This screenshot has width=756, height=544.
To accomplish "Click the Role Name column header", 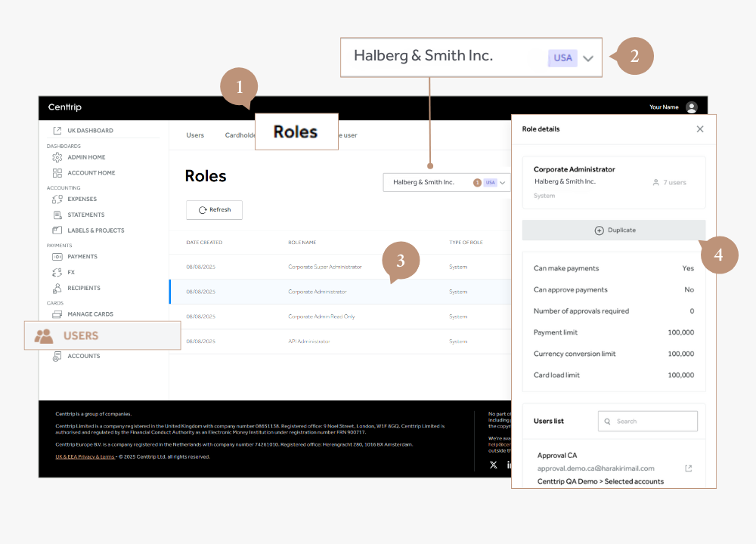I will [302, 243].
